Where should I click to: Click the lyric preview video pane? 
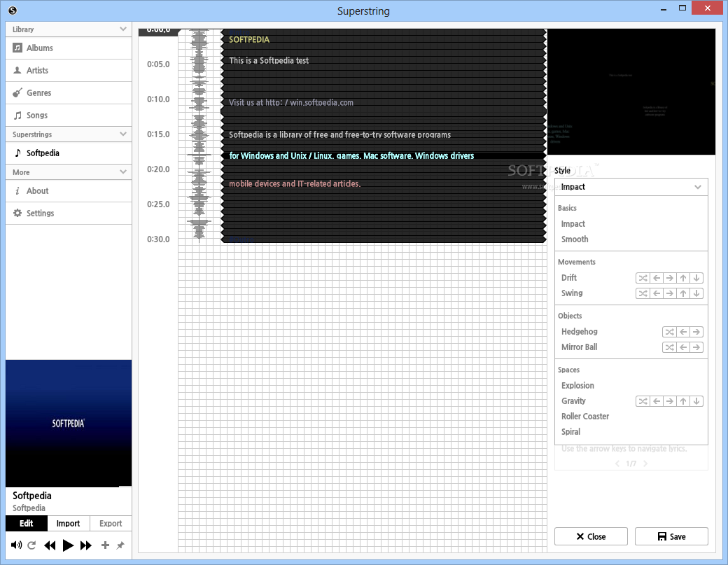click(x=631, y=92)
